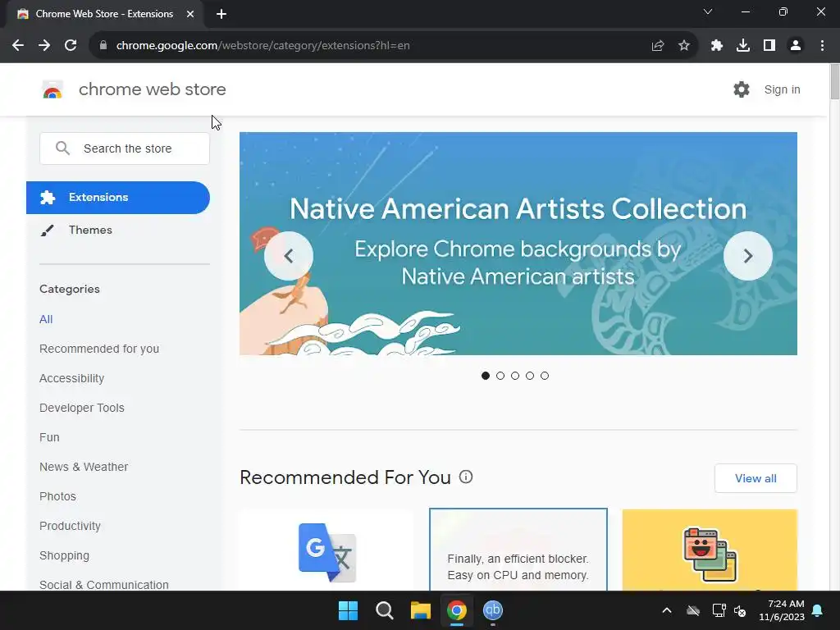The width and height of the screenshot is (840, 630).
Task: Open the Windows Start menu
Action: pyautogui.click(x=348, y=610)
